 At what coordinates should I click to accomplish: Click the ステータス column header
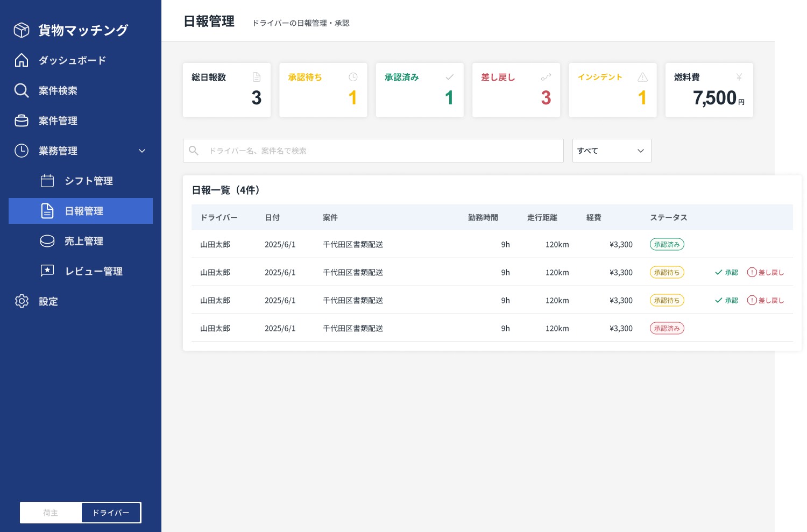(x=668, y=217)
